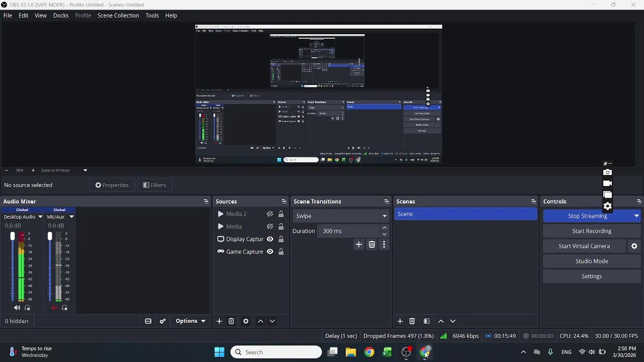644x362 pixels.
Task: Take screenshot with the floating camera icon
Action: click(608, 172)
